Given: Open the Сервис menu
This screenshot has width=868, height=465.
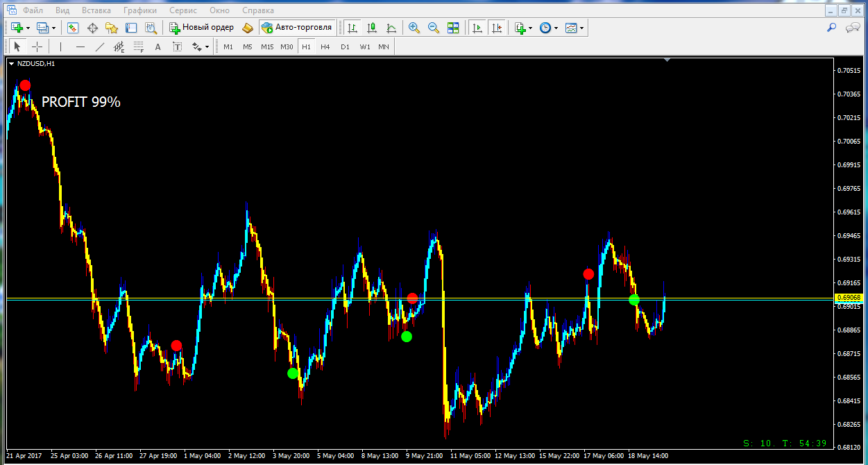Looking at the screenshot, I should pos(183,10).
